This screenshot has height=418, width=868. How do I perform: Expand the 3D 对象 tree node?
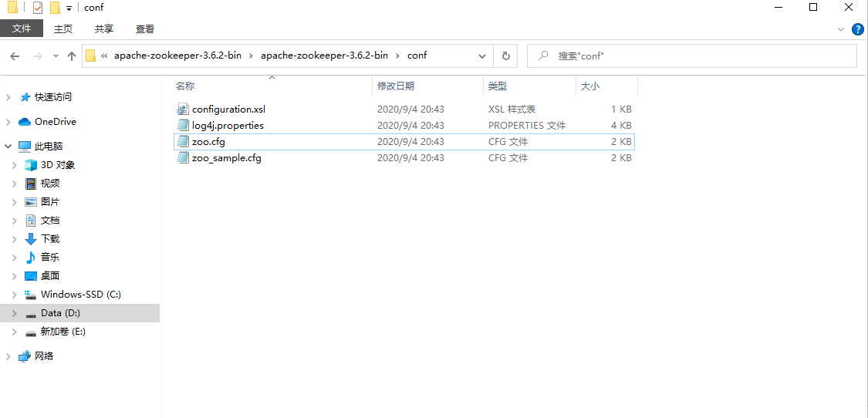15,165
